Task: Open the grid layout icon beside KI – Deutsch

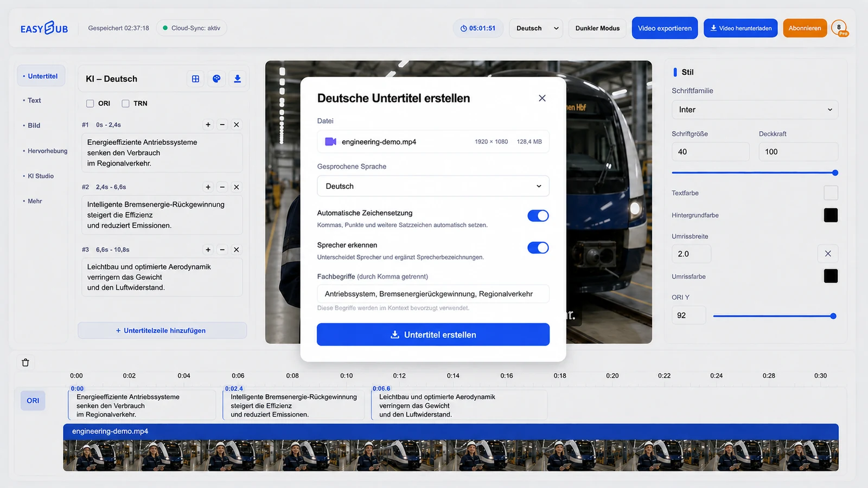Action: pos(195,79)
